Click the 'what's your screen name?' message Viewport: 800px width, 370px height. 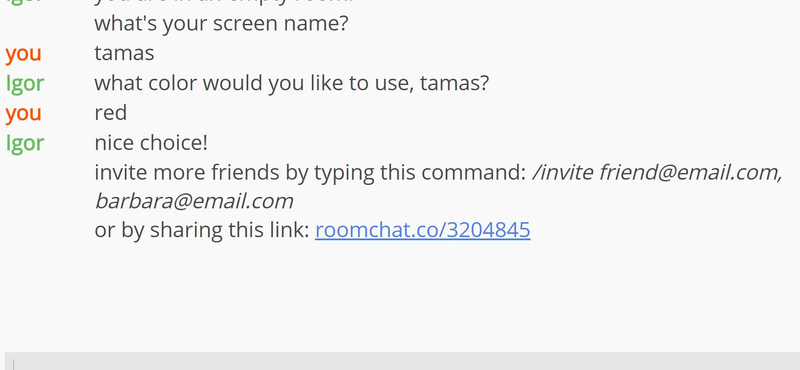coord(221,24)
